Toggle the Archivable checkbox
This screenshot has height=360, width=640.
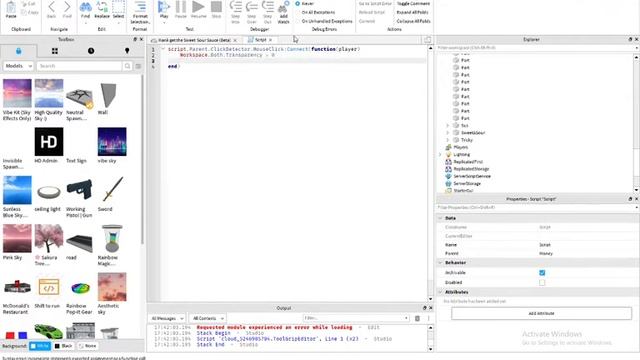(x=542, y=273)
